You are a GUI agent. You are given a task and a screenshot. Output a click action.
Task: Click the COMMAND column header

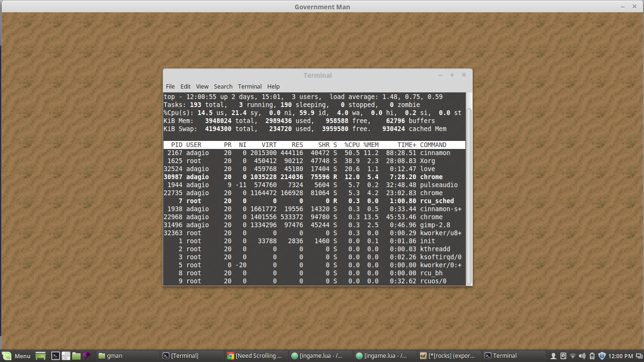(x=433, y=145)
